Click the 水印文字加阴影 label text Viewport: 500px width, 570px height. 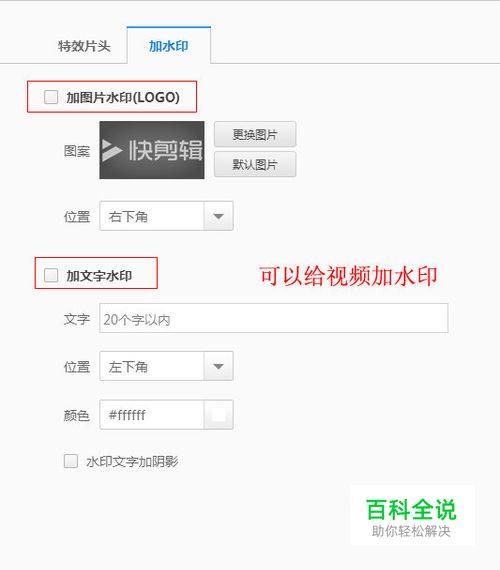coord(132,461)
